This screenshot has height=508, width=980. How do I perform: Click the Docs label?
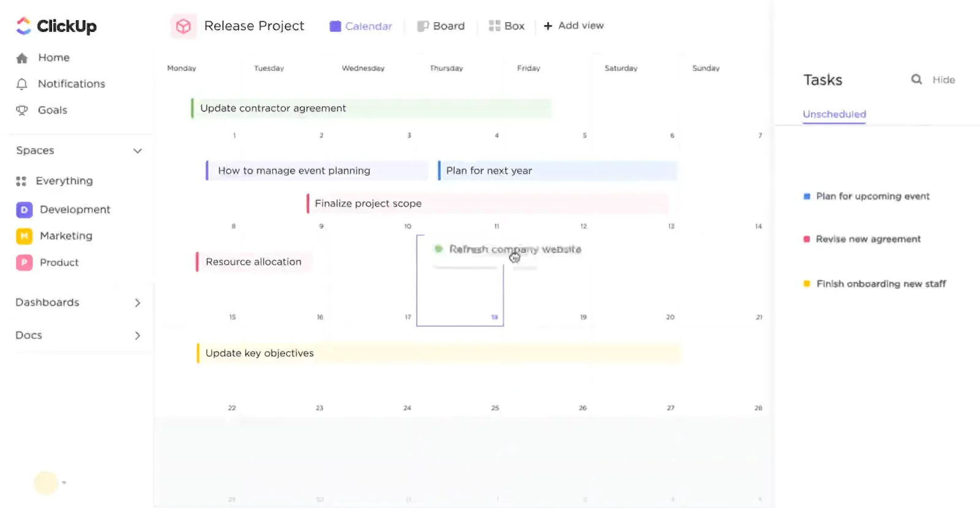click(x=29, y=336)
